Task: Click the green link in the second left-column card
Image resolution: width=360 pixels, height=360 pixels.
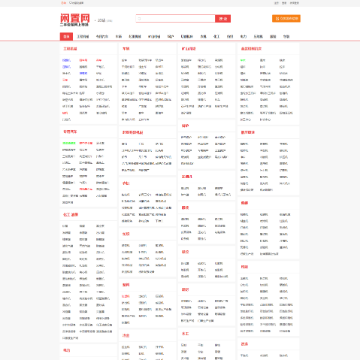Action: point(69,143)
